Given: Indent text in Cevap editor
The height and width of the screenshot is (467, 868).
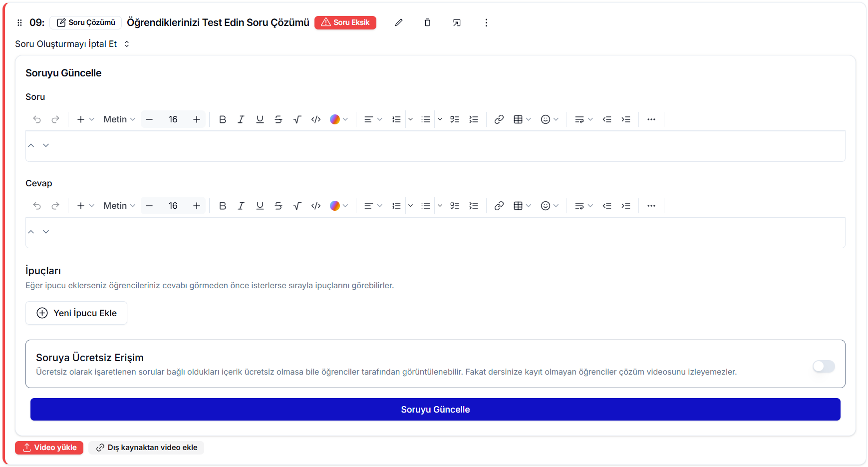Looking at the screenshot, I should [x=626, y=206].
